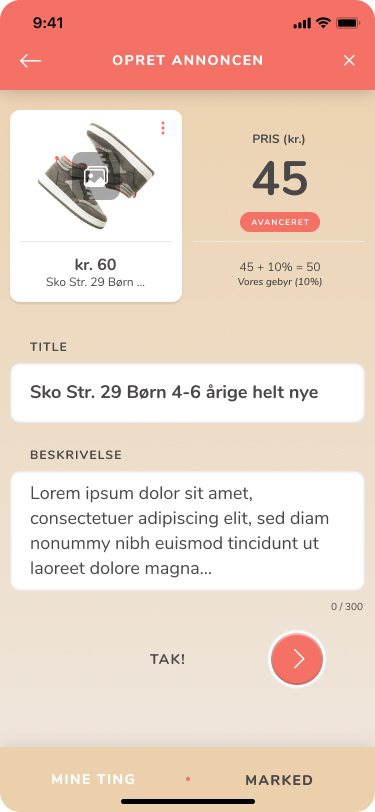Switch to Marked tab
375x812 pixels.
point(279,780)
